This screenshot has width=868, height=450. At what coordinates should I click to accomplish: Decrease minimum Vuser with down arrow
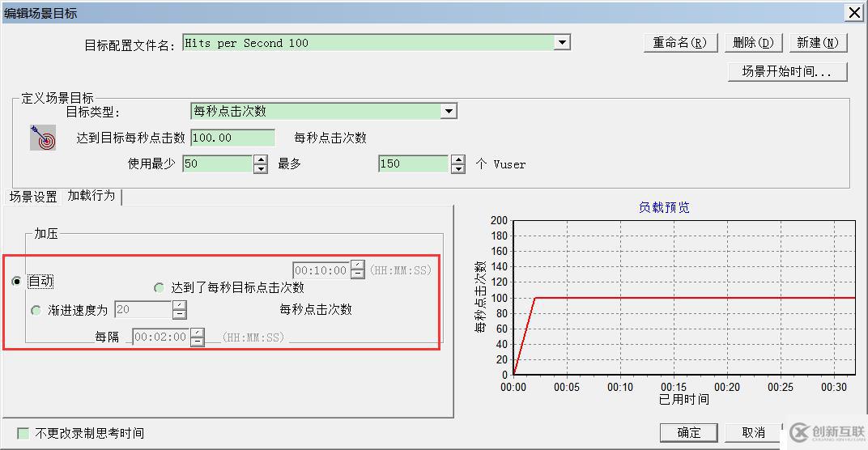coord(261,168)
